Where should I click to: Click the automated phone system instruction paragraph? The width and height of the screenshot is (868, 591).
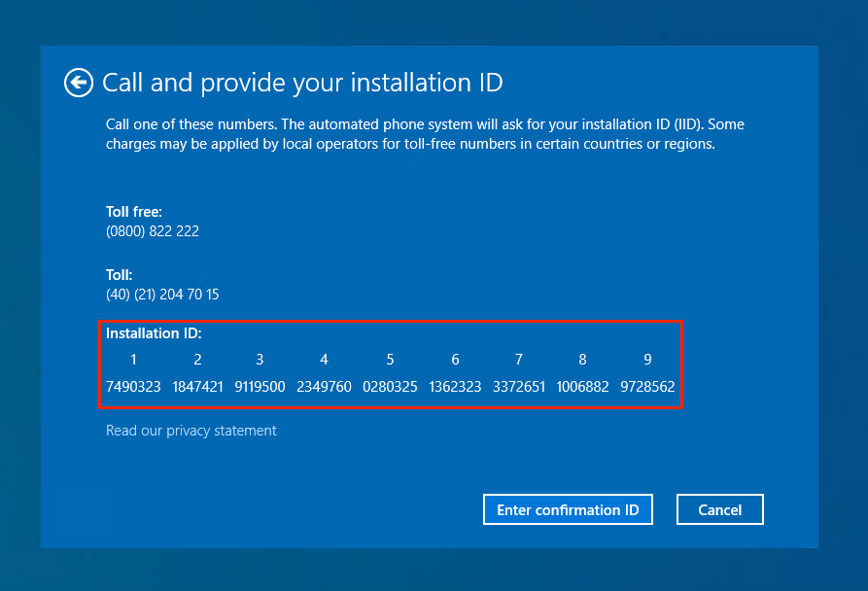point(425,134)
